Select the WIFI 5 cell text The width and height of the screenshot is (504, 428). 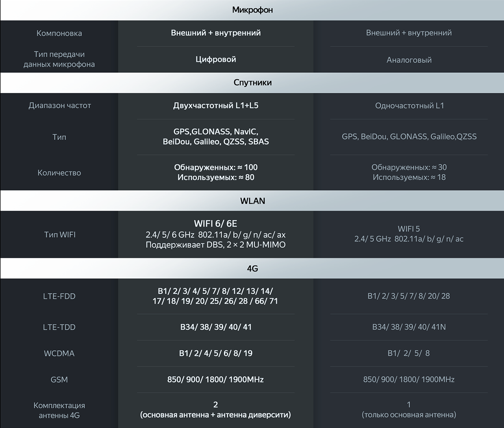coord(409,229)
